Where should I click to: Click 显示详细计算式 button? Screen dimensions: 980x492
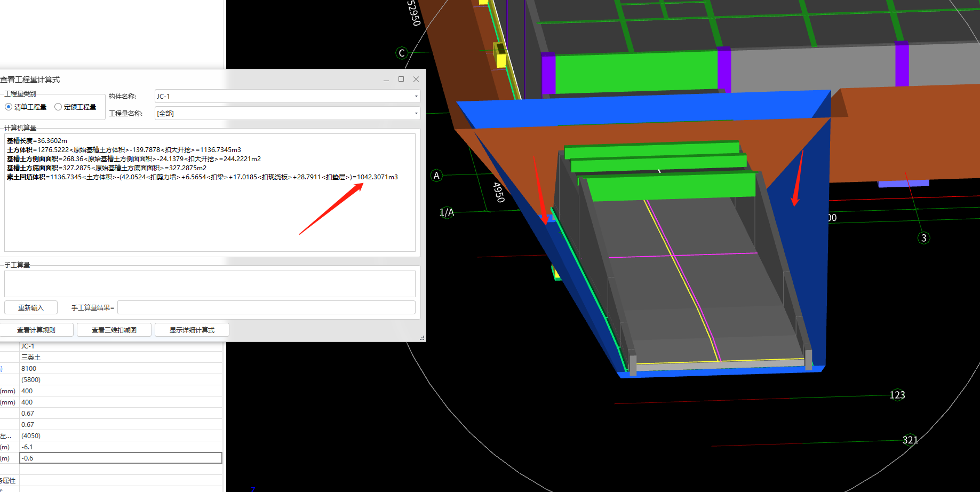pos(192,330)
